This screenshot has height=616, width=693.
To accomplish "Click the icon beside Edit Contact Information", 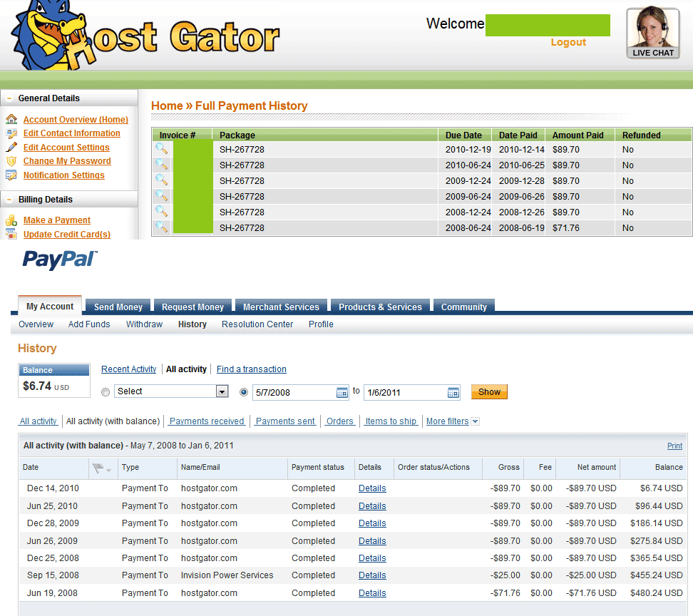I will coord(11,133).
